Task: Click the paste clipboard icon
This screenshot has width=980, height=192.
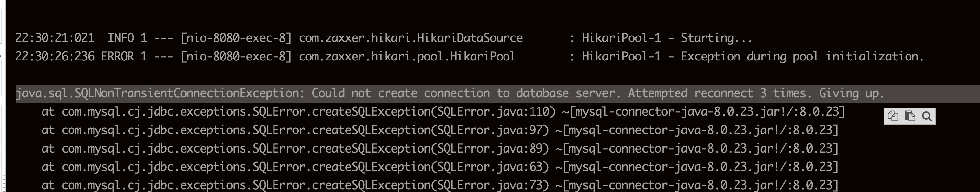Action: 909,116
